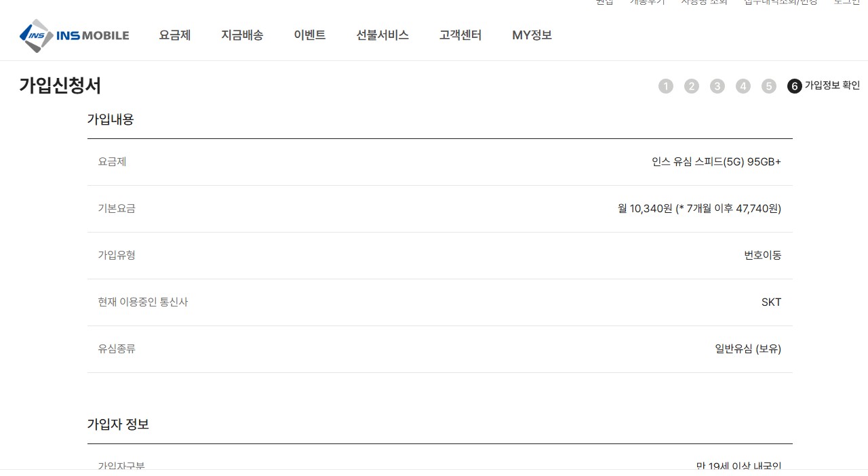868x476 pixels.
Task: Open the 고객센터 menu
Action: click(460, 35)
